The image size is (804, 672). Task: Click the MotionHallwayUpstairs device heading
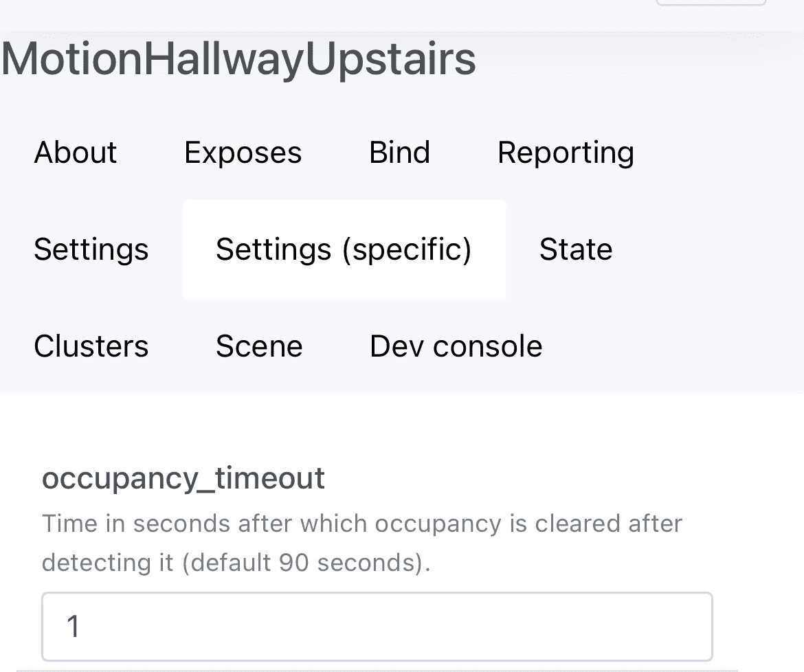tap(238, 59)
